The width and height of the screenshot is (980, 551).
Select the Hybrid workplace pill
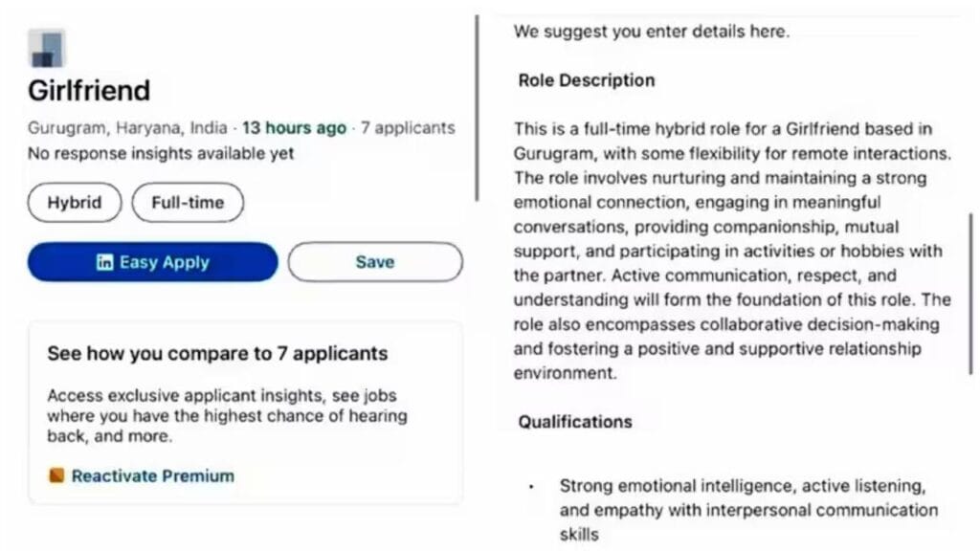74,202
